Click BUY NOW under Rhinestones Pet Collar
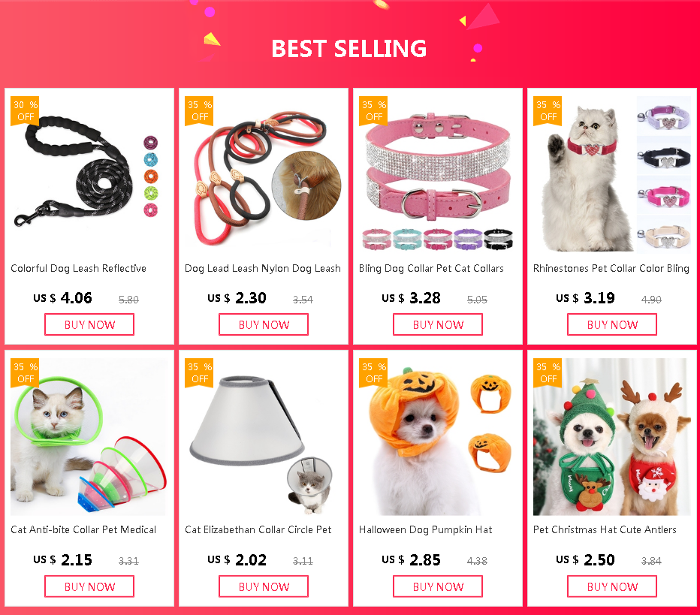This screenshot has height=615, width=700. click(612, 324)
